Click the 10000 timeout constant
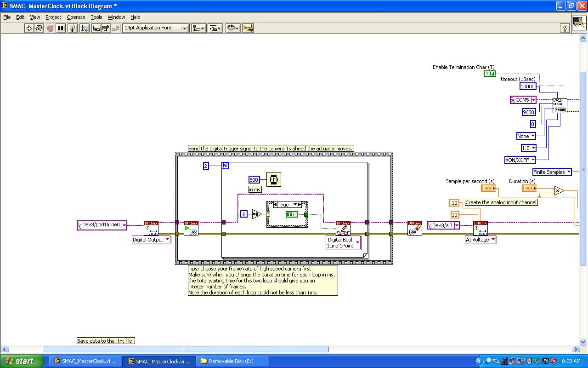Image resolution: width=588 pixels, height=368 pixels. tap(528, 86)
